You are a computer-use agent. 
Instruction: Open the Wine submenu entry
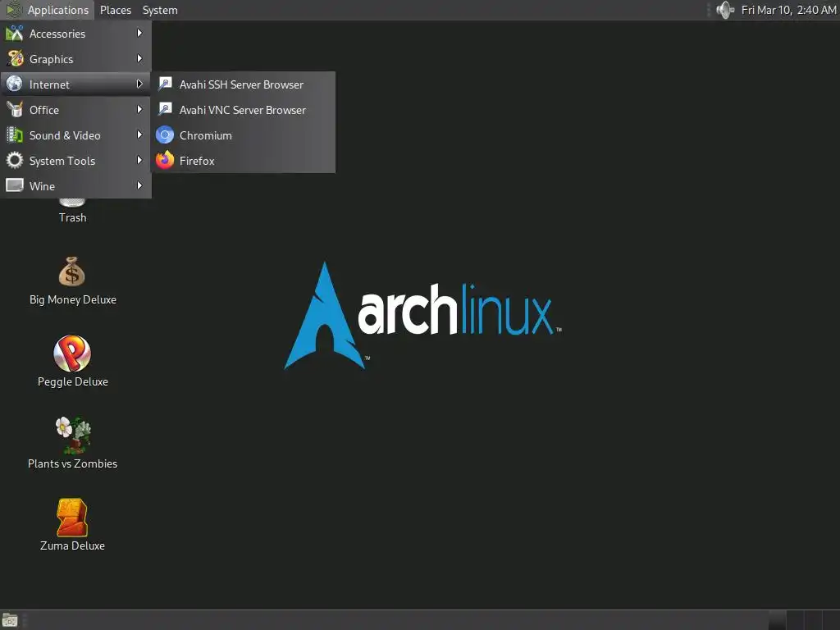coord(75,186)
